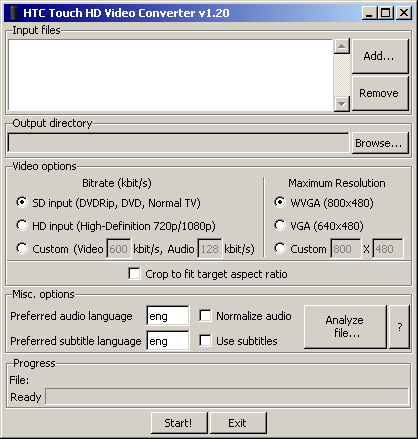The width and height of the screenshot is (418, 439).
Task: Click the "Ready" status text
Action: (26, 397)
